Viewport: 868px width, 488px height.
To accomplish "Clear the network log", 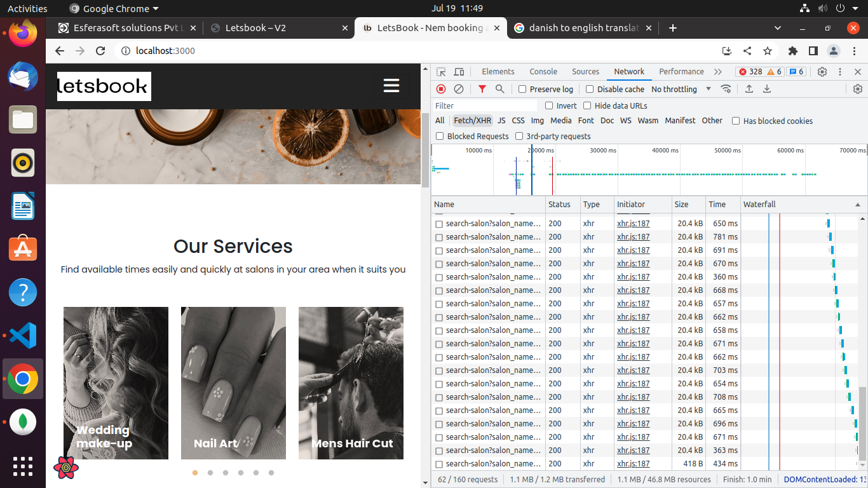I will point(458,89).
